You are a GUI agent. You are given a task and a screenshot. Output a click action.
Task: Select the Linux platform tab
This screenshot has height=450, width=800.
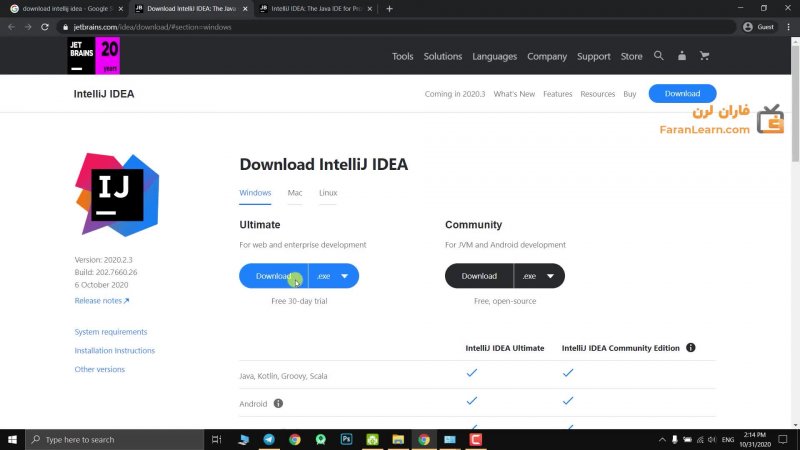click(328, 193)
